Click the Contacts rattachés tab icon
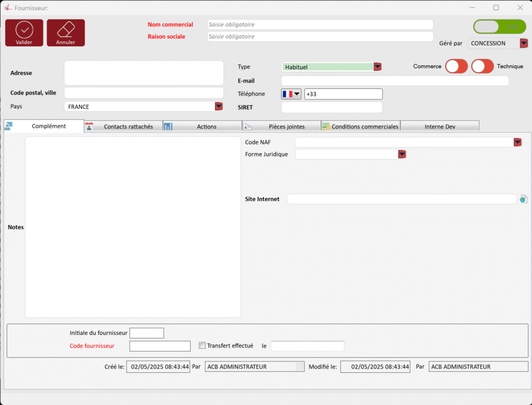The height and width of the screenshot is (405, 532). coord(89,126)
